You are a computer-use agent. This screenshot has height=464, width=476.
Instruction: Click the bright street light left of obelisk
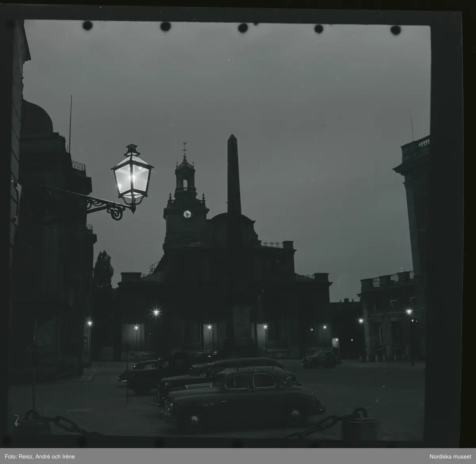click(x=156, y=313)
